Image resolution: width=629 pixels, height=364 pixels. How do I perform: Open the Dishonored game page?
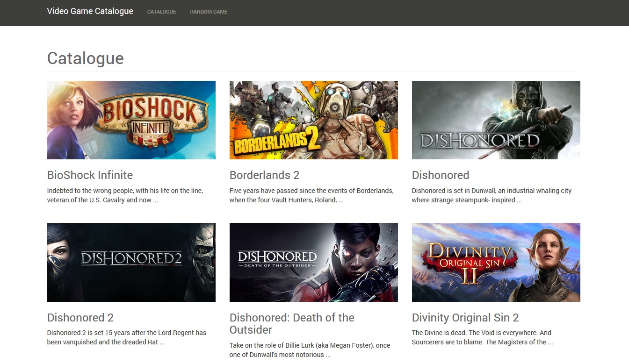click(x=440, y=175)
